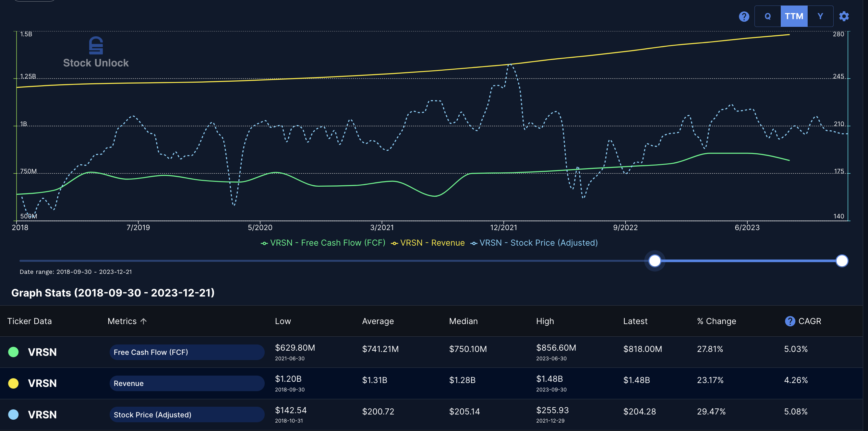Click the $142.54 stock price low value
Viewport: 868px width, 431px height.
pyautogui.click(x=291, y=410)
